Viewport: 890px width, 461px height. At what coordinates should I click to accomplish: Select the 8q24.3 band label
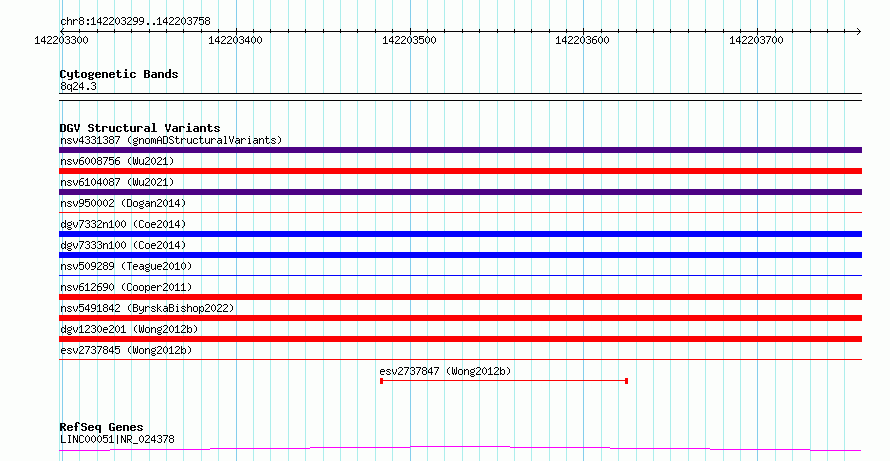[78, 86]
